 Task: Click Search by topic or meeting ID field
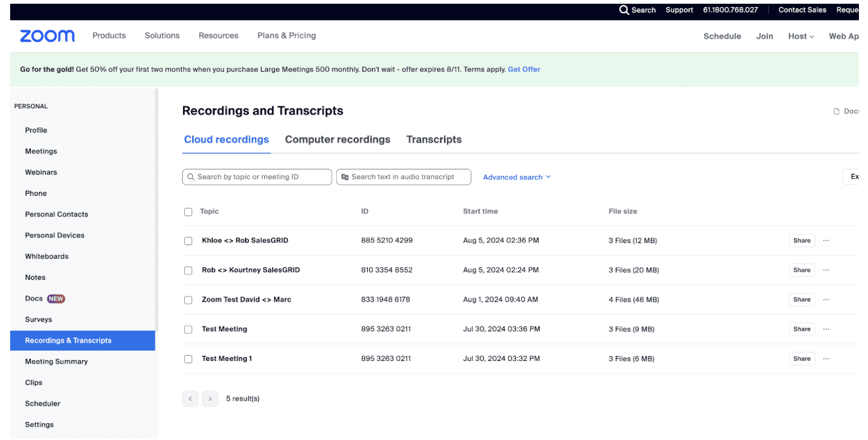pyautogui.click(x=257, y=177)
